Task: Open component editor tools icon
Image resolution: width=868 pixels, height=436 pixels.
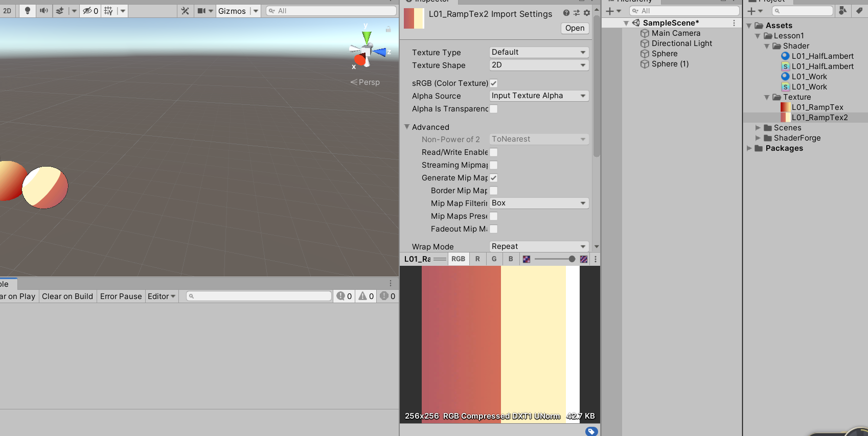Action: [x=185, y=11]
